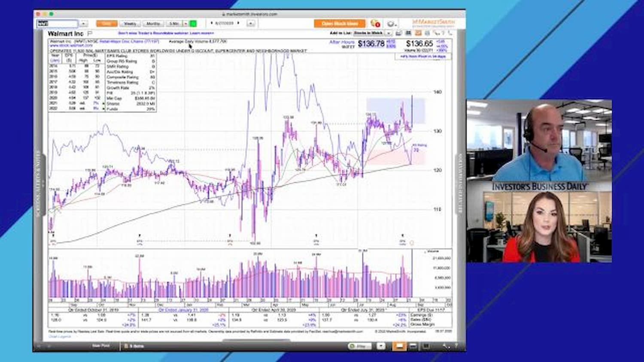This screenshot has width=644, height=362.
Task: Click the Filter button in bottom bar
Action: click(360, 346)
